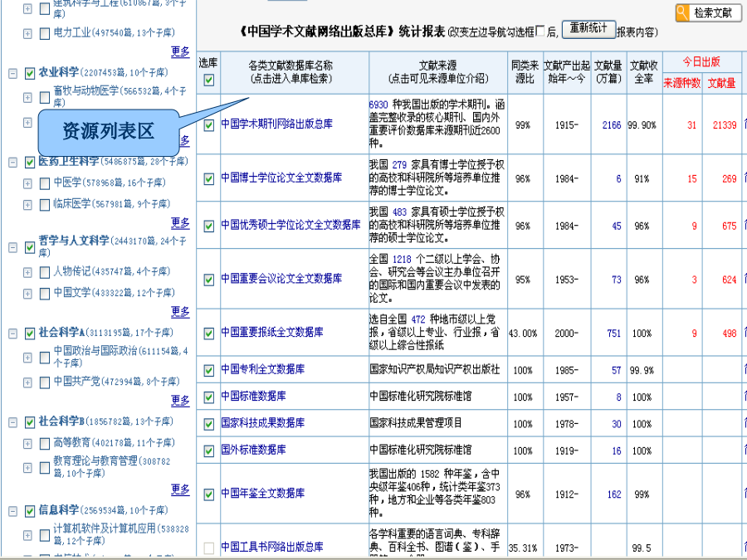The width and height of the screenshot is (747, 560).
Task: Click the 279 doctoral institutions number link
Action: [400, 165]
